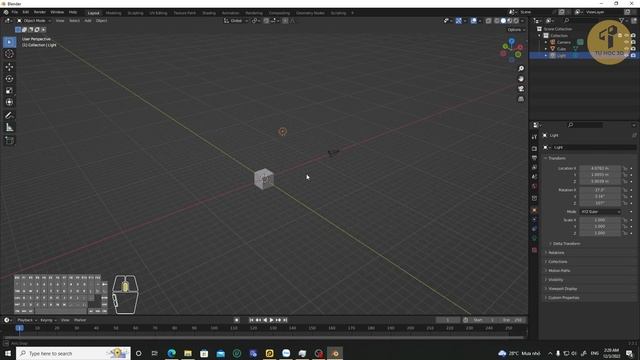Switch to Solid viewport shading
640x360 pixels.
point(503,20)
